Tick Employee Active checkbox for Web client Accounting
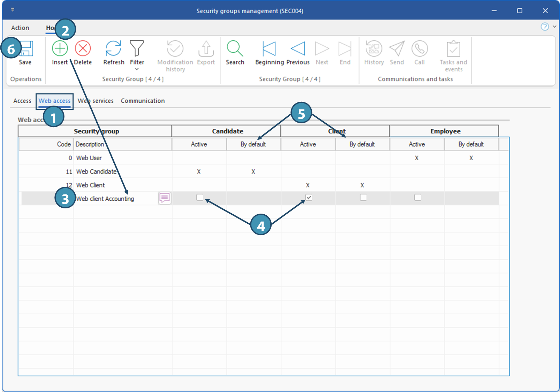Viewport: 560px width, 392px height. (x=417, y=198)
